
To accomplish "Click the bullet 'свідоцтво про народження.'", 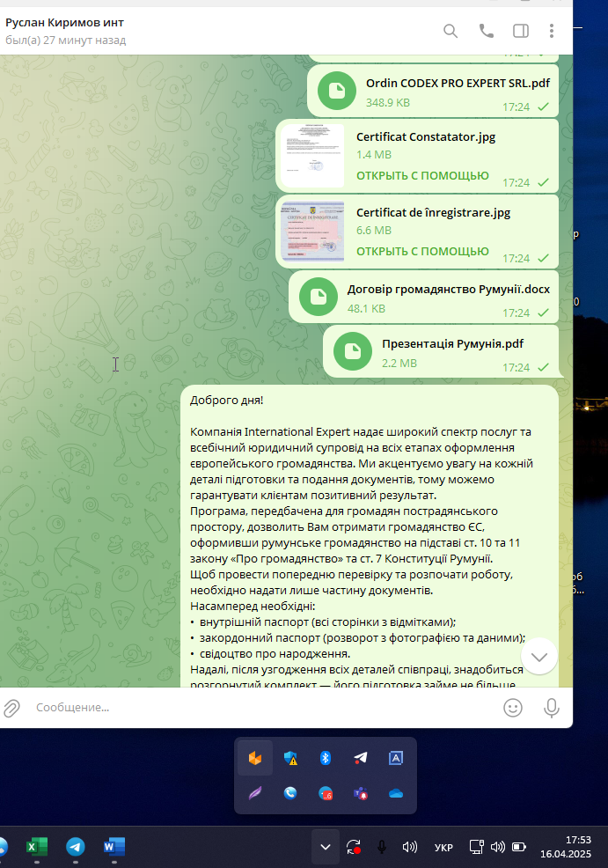I will [x=275, y=654].
